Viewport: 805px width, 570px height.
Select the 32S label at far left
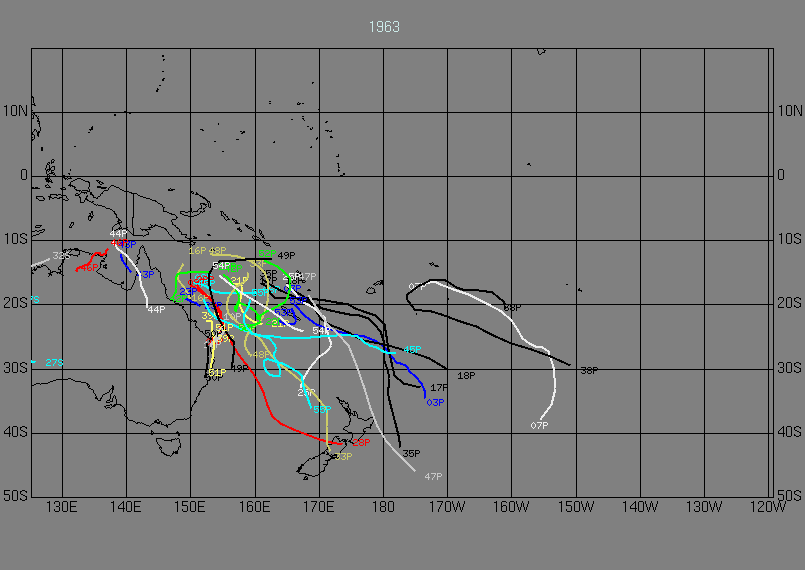click(61, 256)
